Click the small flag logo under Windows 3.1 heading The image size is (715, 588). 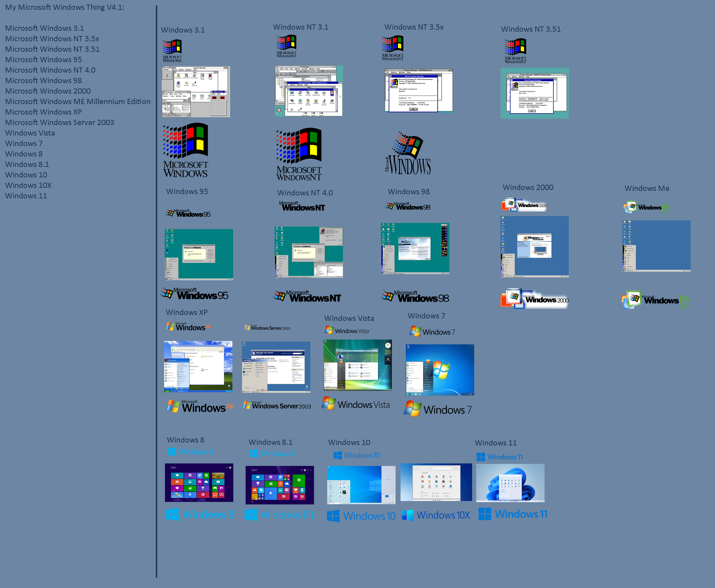[172, 51]
